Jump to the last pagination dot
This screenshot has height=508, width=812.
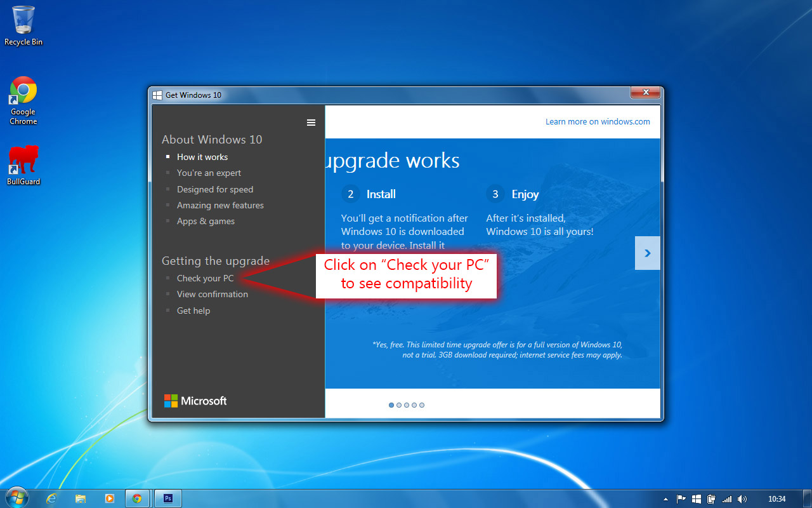click(422, 405)
